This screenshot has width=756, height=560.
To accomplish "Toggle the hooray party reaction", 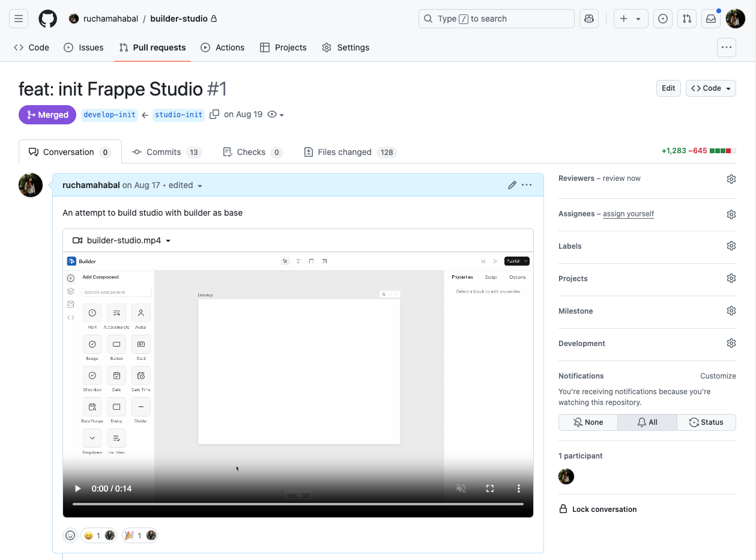I will (x=140, y=535).
